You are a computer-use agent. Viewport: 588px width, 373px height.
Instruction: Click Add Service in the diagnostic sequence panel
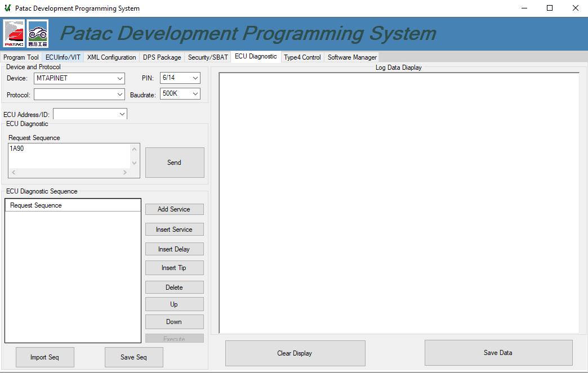point(174,209)
